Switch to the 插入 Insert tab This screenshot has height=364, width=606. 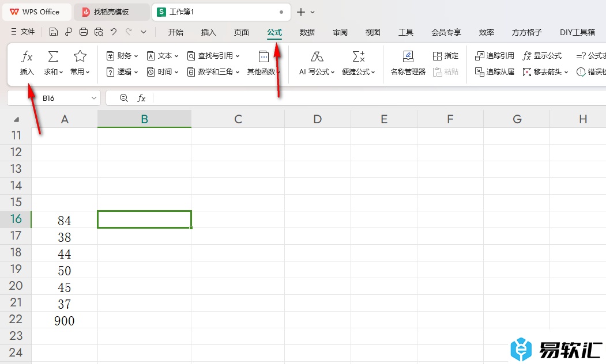[208, 32]
